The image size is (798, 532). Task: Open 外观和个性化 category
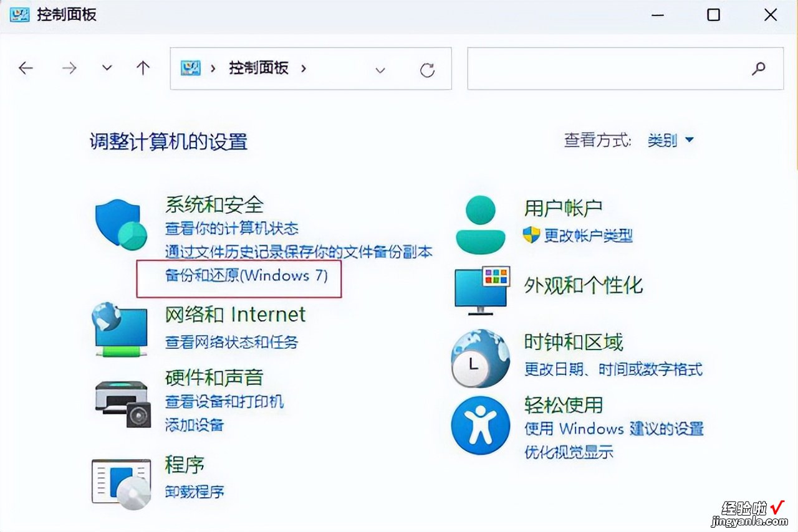[584, 285]
